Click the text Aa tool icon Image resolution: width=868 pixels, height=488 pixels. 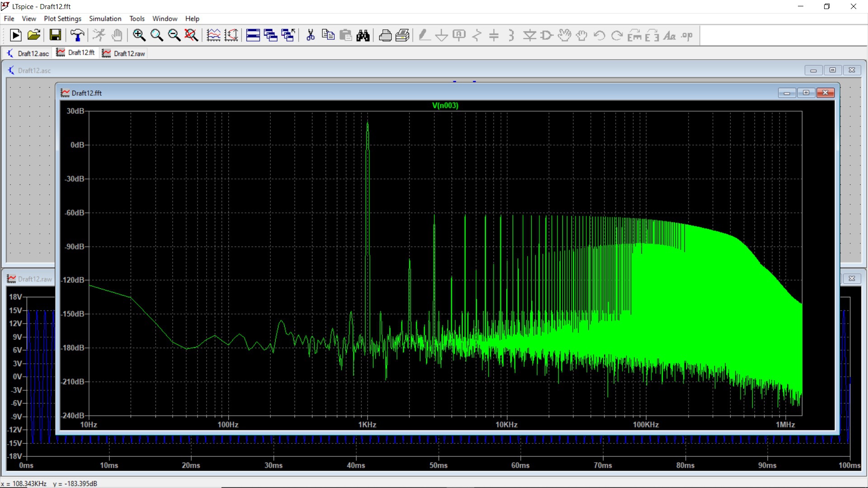coord(670,35)
